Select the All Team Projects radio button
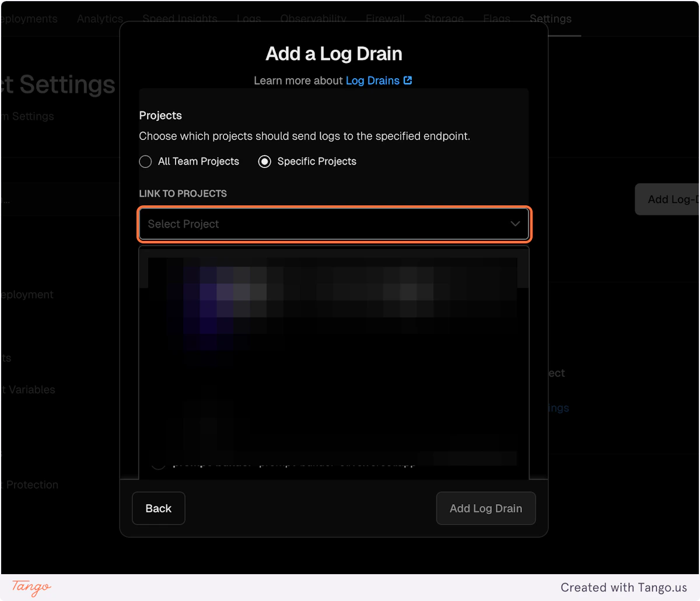 point(145,162)
